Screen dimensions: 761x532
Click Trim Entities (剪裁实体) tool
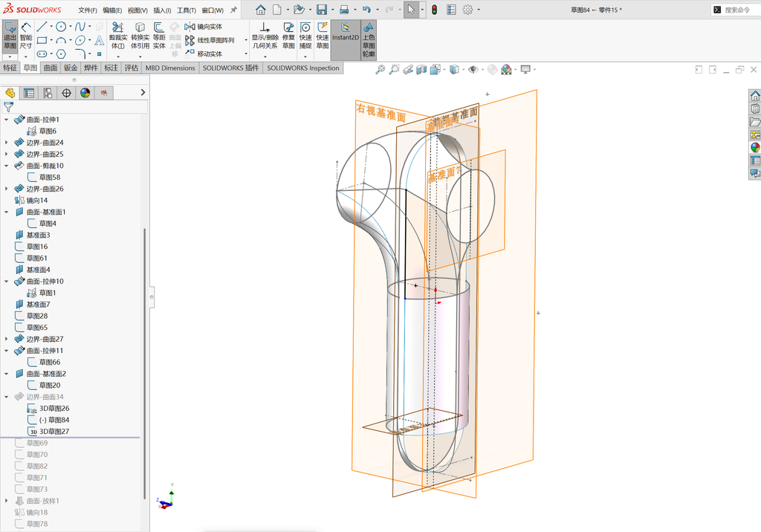pyautogui.click(x=118, y=36)
